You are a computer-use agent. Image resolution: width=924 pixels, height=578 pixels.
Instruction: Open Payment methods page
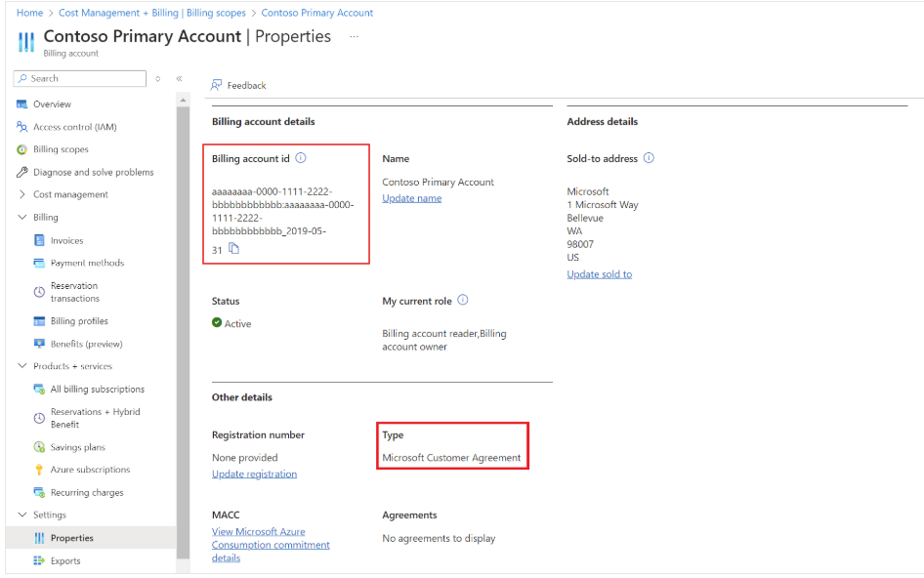(x=87, y=263)
